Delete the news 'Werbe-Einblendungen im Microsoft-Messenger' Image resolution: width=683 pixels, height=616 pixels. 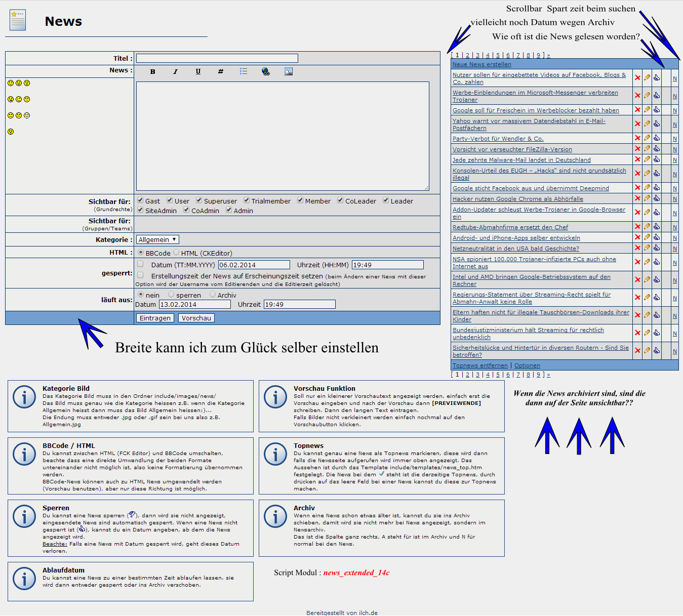(x=637, y=96)
